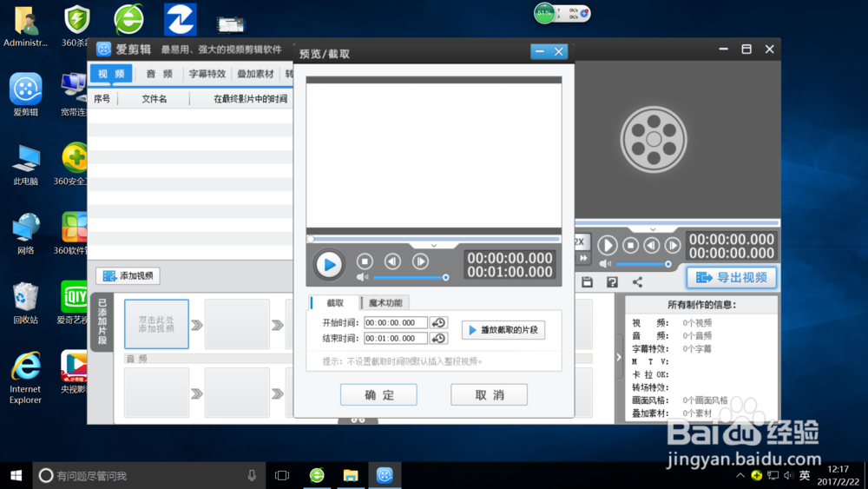Click the 爱剪辑 taskbar icon
The width and height of the screenshot is (868, 489).
(x=385, y=475)
